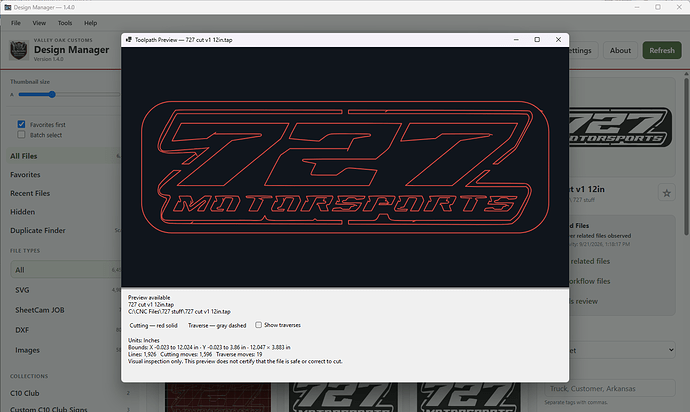
Task: Open the Tools menu
Action: pos(65,23)
